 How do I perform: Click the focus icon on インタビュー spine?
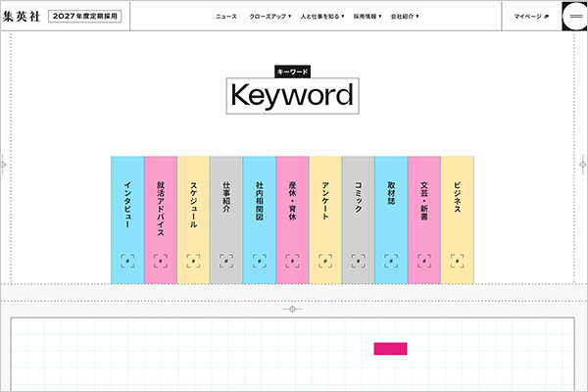[x=127, y=261]
